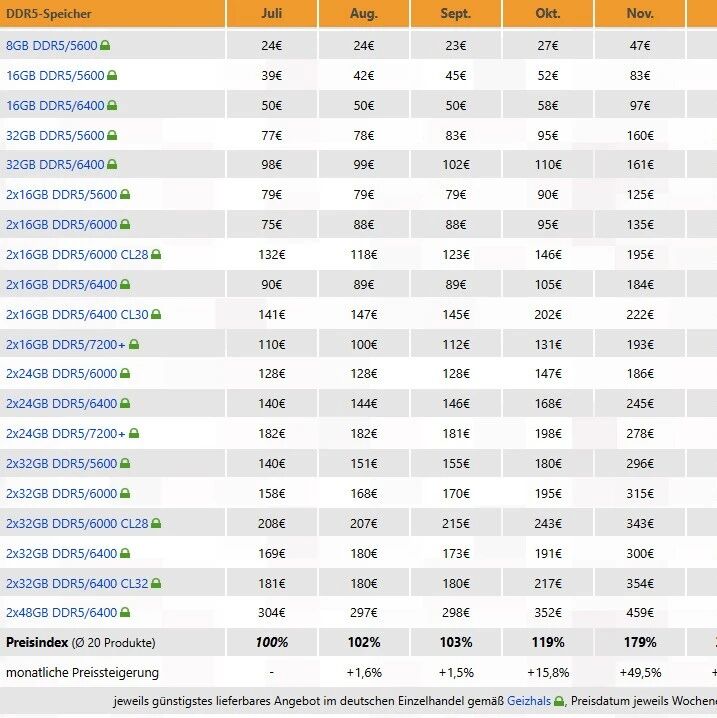
Task: Click the lock icon beside 2x48GB DDR5/6400
Action: click(125, 612)
